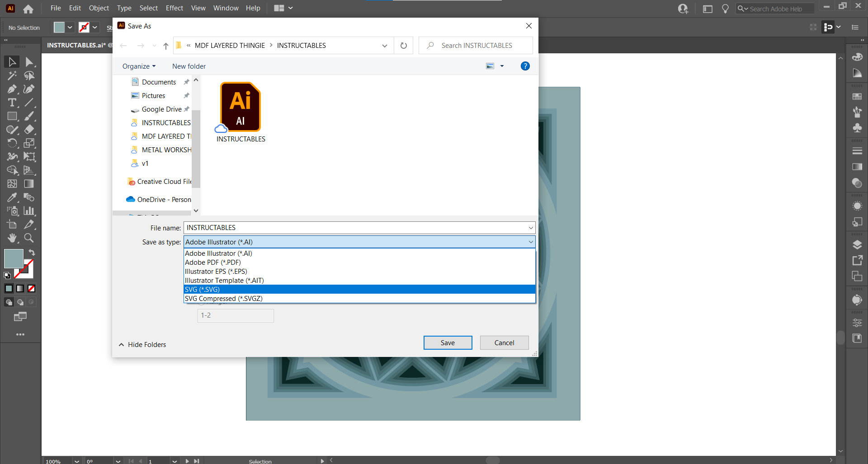Screen dimensions: 868x464
Task: Click the Save button
Action: [448, 343]
